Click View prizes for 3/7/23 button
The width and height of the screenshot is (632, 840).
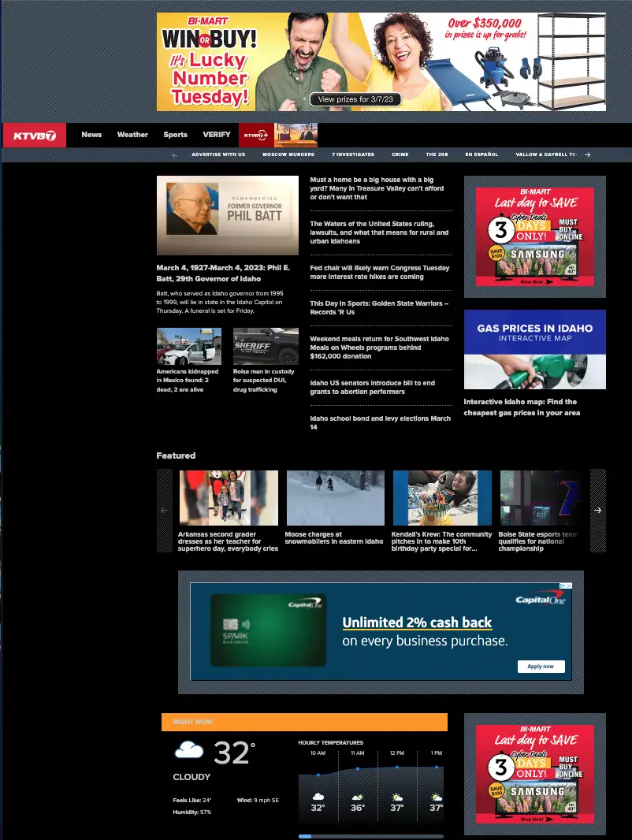pos(355,99)
